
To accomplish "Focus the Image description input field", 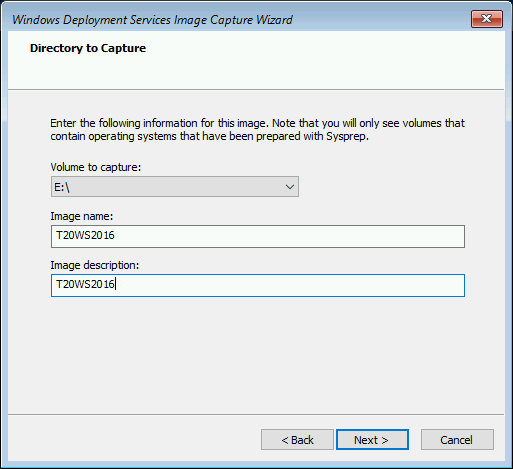I will 258,285.
